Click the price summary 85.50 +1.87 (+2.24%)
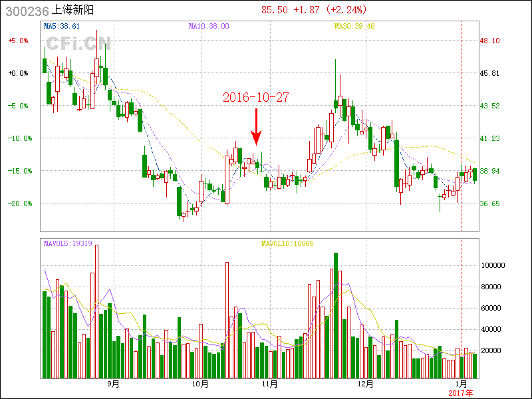 point(314,9)
